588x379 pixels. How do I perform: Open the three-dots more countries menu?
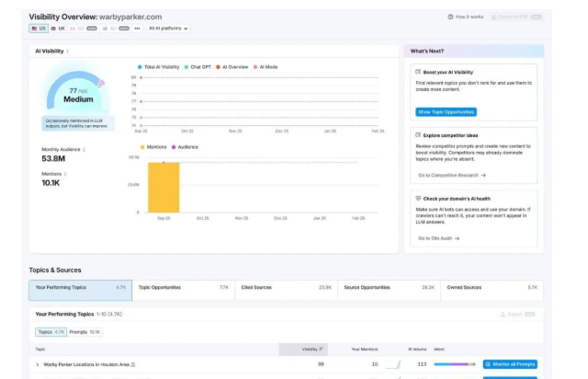(x=136, y=29)
